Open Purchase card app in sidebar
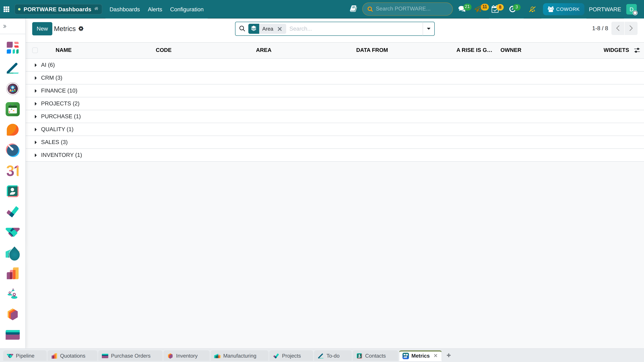 pyautogui.click(x=12, y=335)
